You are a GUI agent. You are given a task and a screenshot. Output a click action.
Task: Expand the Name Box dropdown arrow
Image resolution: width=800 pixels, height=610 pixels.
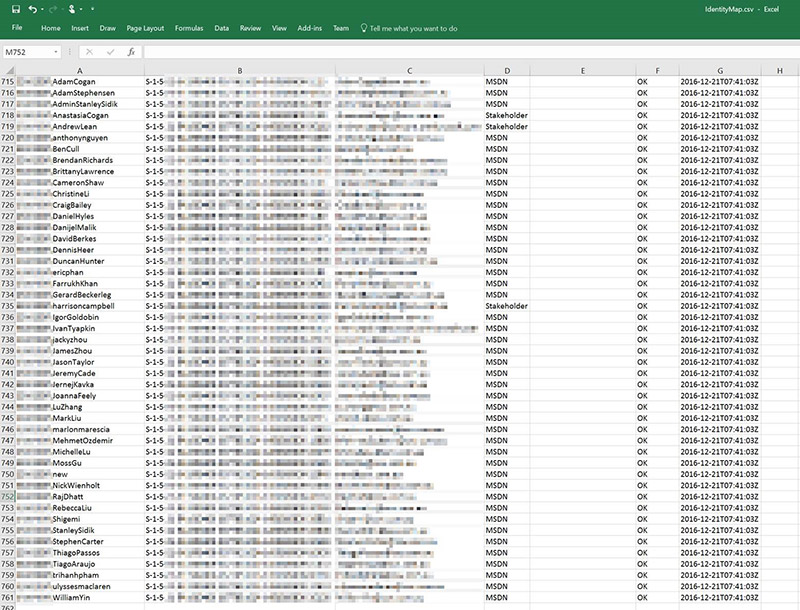coord(56,51)
